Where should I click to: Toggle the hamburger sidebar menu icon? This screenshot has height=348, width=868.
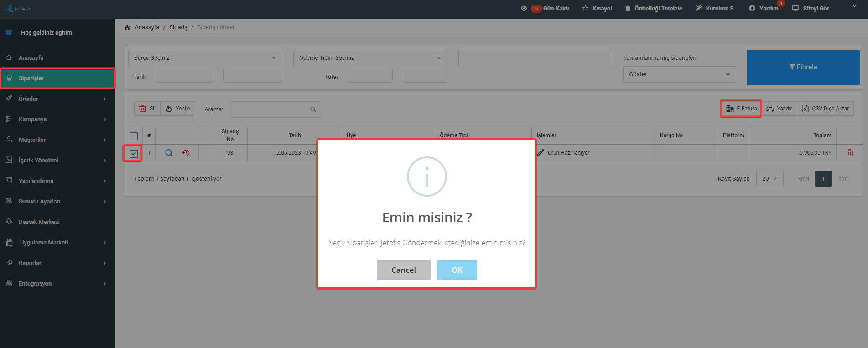[x=9, y=32]
